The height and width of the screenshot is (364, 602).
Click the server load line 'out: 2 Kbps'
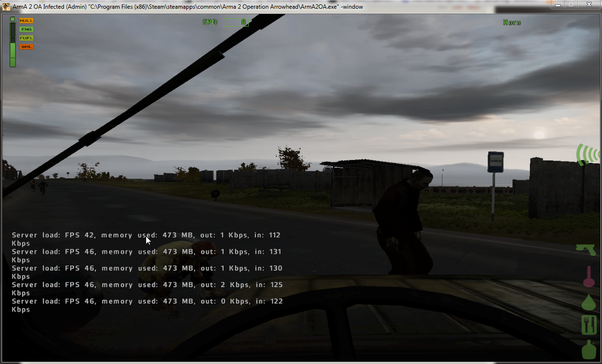coord(147,289)
